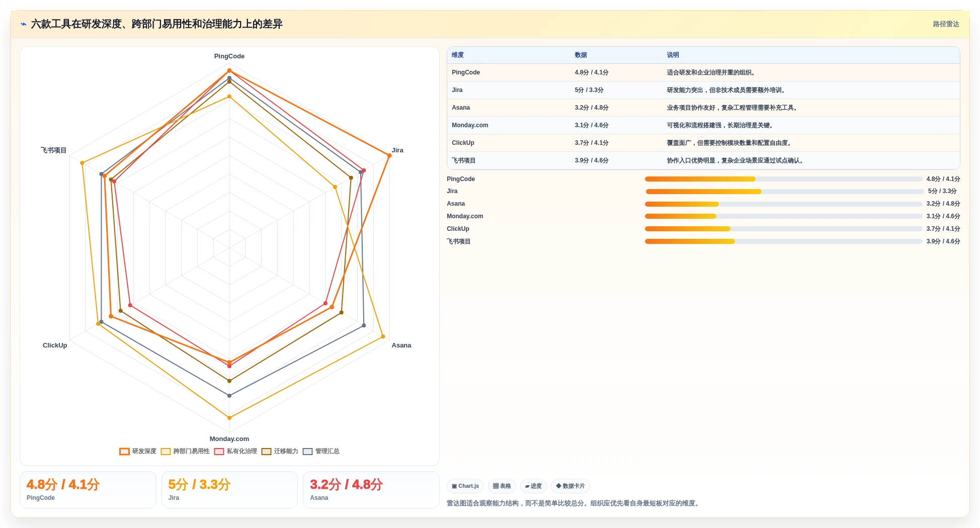Image resolution: width=980 pixels, height=528 pixels.
Task: Click table value 3.1分 / 4.6分
Action: coord(591,125)
